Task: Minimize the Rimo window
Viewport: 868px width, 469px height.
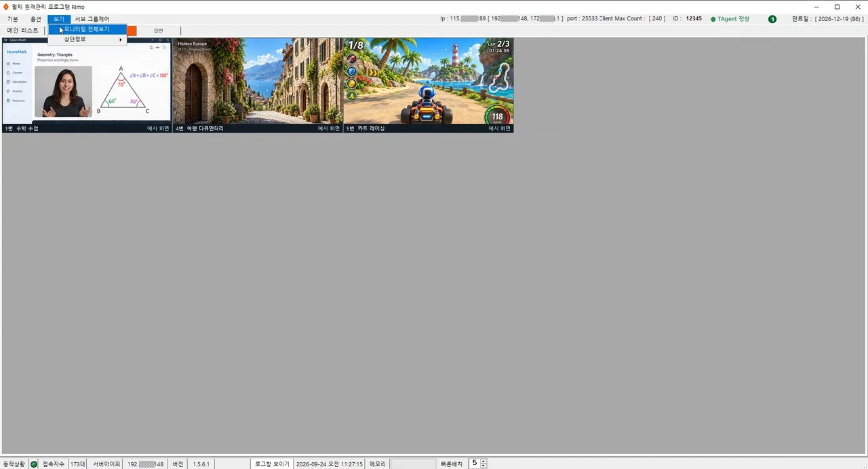Action: [x=816, y=7]
